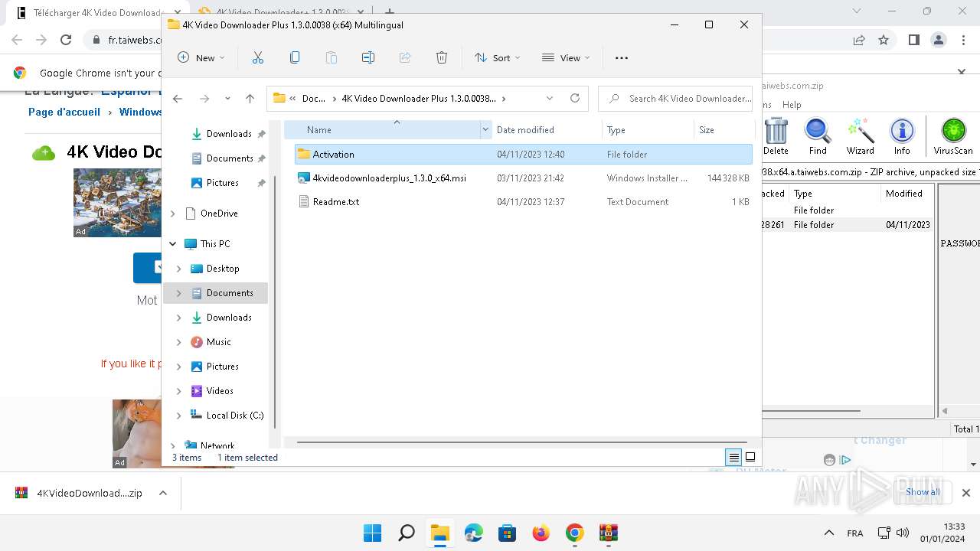Click the Search 4K Video Downloader field
Viewport: 980px width, 551px height.
(x=675, y=98)
